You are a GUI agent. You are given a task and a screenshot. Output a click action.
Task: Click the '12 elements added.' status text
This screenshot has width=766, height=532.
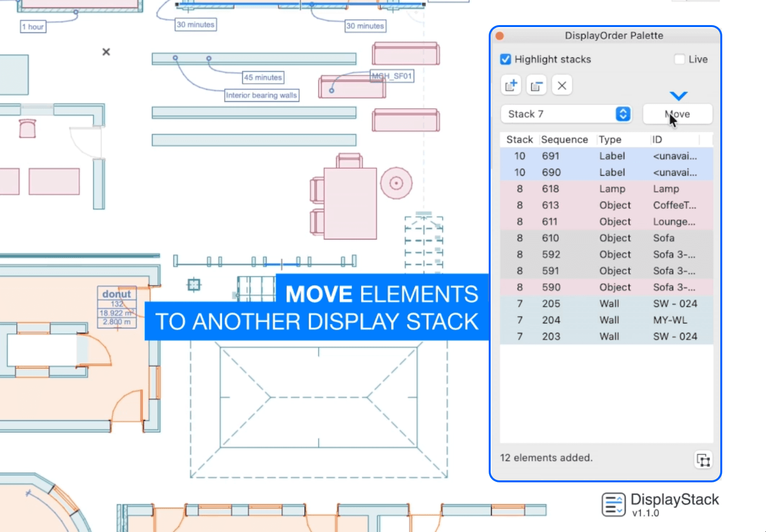pyautogui.click(x=546, y=458)
